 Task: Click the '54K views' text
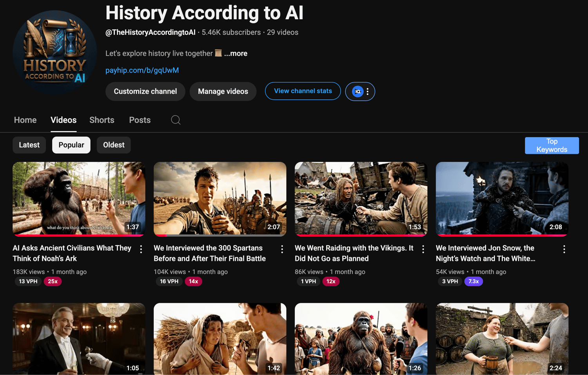tap(450, 272)
